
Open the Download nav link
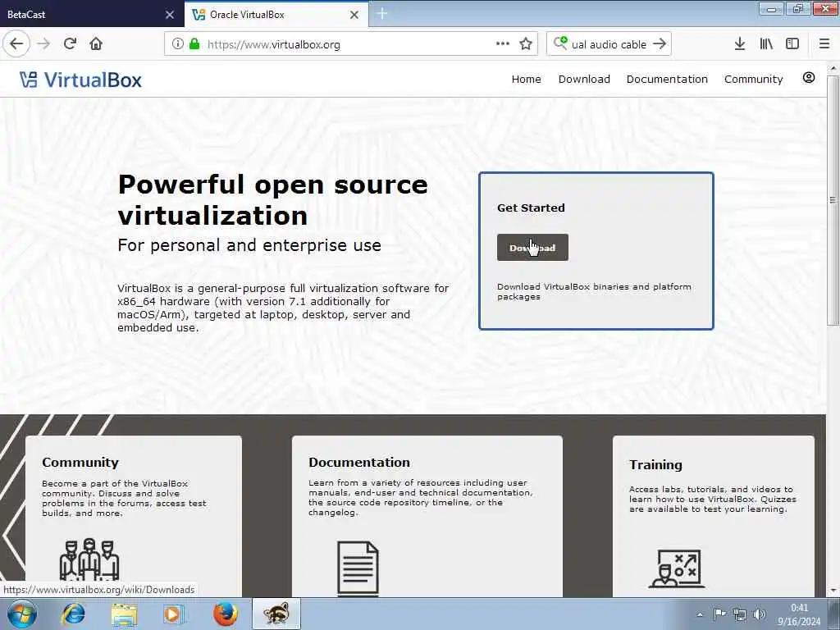pos(584,80)
